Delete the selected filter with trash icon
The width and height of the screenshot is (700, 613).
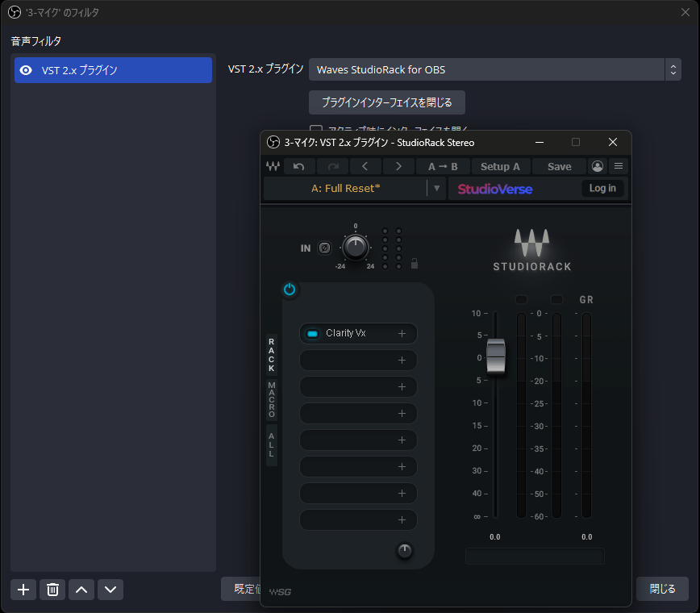52,590
